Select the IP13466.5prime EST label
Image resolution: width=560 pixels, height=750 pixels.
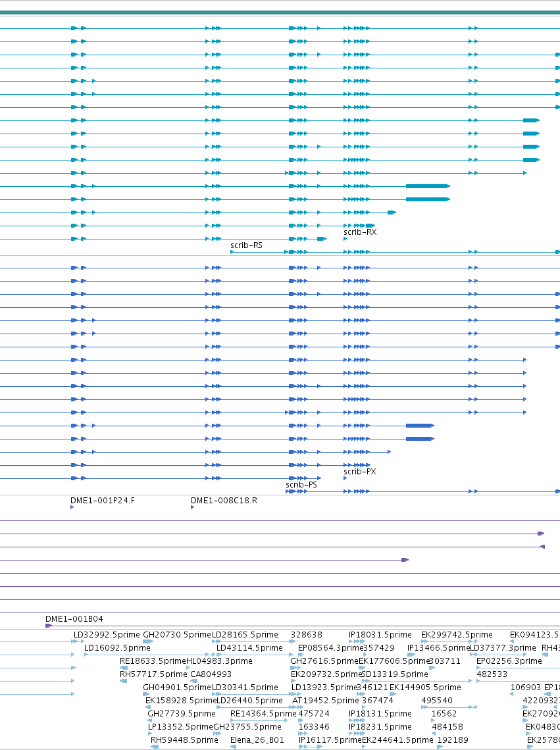(x=438, y=647)
